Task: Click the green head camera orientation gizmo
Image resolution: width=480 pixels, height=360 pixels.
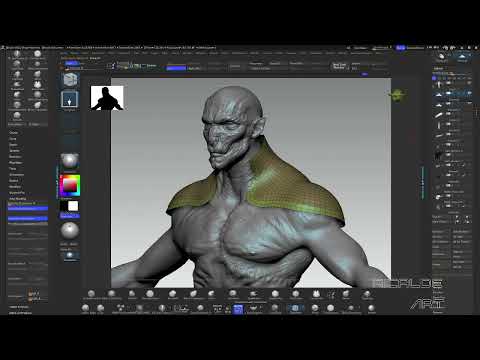Action: 398,95
